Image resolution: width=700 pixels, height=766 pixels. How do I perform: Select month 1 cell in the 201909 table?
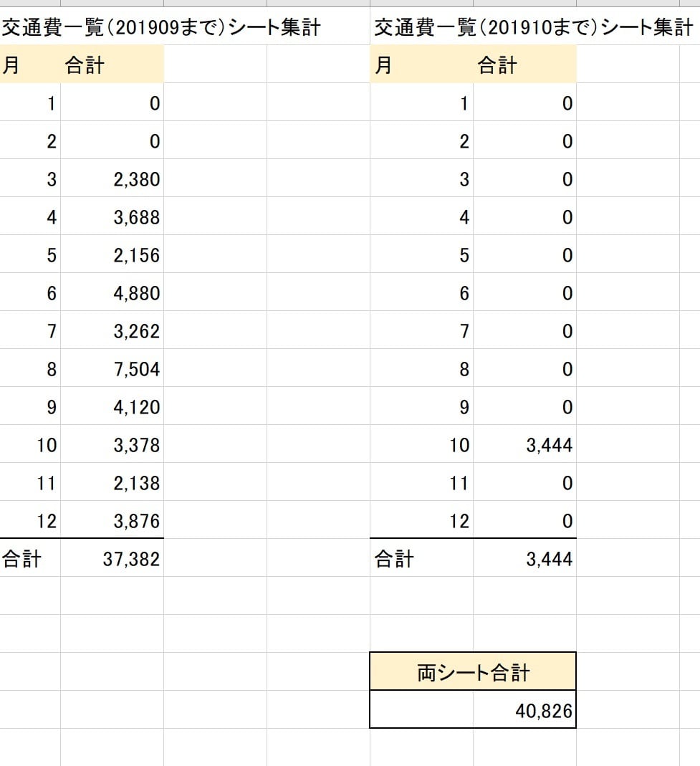[x=30, y=102]
